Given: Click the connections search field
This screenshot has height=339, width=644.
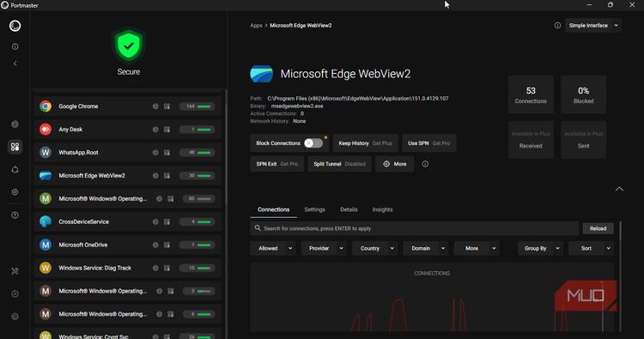Looking at the screenshot, I should pyautogui.click(x=415, y=228).
